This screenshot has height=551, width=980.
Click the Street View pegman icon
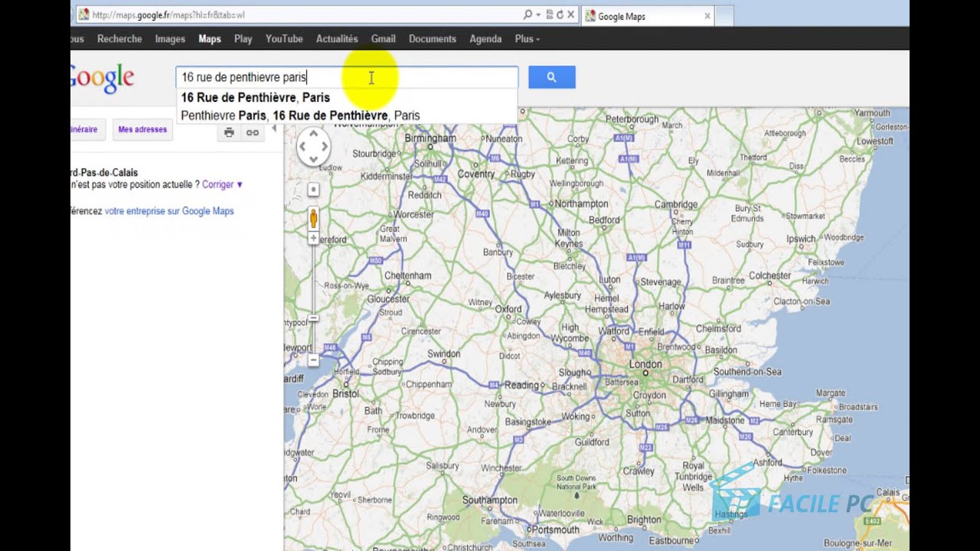coord(313,218)
